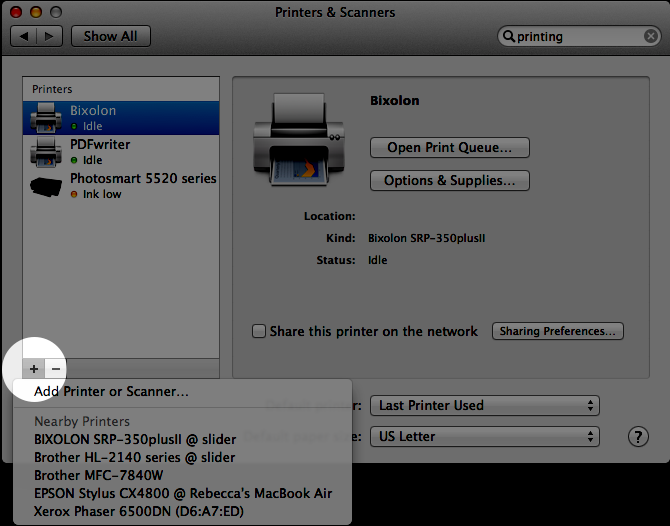670x526 pixels.
Task: Click the red close window button
Action: pos(16,12)
